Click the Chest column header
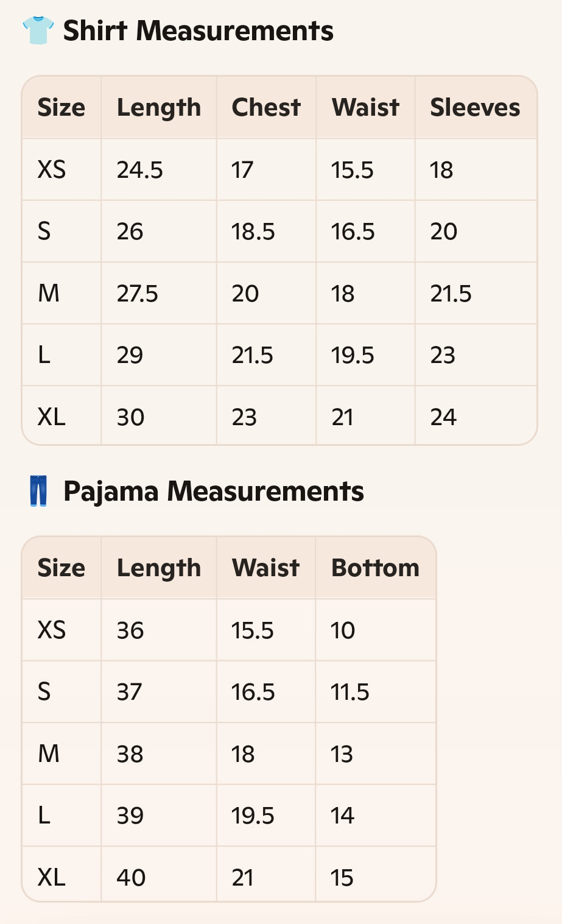Viewport: 562px width, 924px height. 266,108
